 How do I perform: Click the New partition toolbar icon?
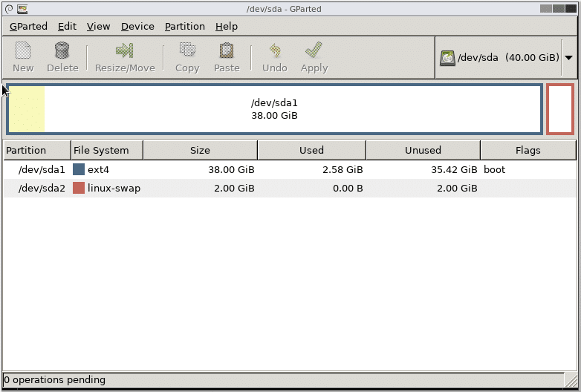coord(23,50)
